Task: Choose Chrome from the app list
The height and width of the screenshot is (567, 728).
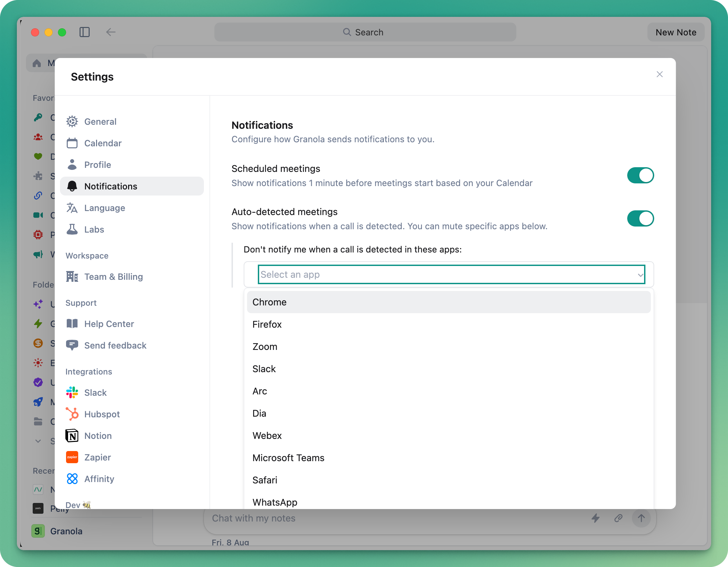Action: [x=449, y=302]
